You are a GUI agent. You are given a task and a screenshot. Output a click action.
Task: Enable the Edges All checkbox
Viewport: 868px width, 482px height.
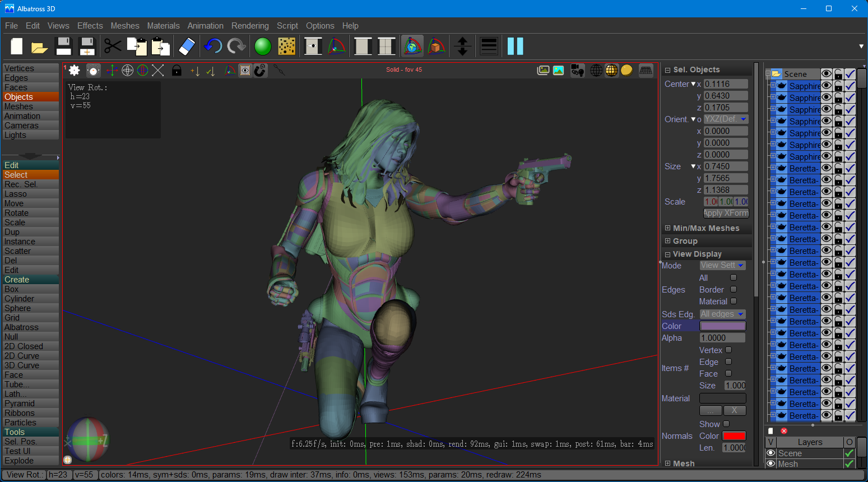pyautogui.click(x=734, y=277)
